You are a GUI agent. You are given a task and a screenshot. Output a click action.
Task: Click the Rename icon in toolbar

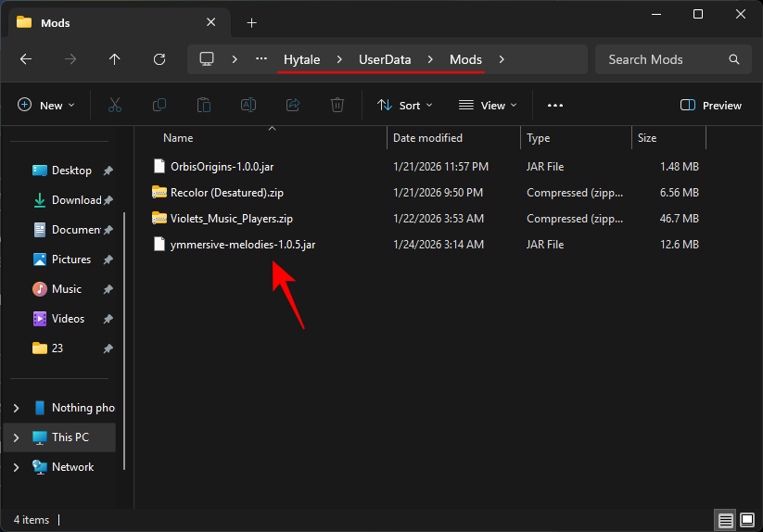(x=248, y=106)
